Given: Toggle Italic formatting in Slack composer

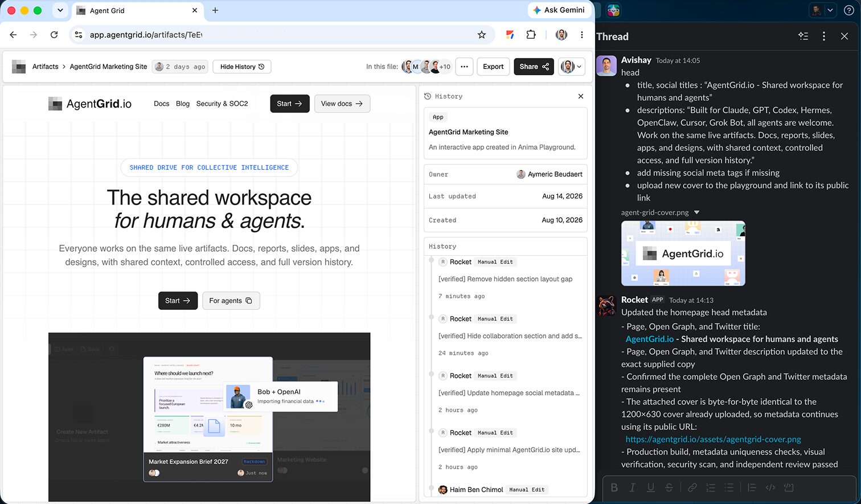Looking at the screenshot, I should pos(632,487).
